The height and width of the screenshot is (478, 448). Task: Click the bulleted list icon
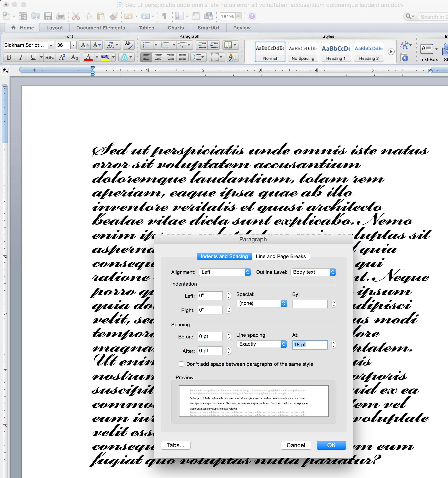tap(146, 45)
